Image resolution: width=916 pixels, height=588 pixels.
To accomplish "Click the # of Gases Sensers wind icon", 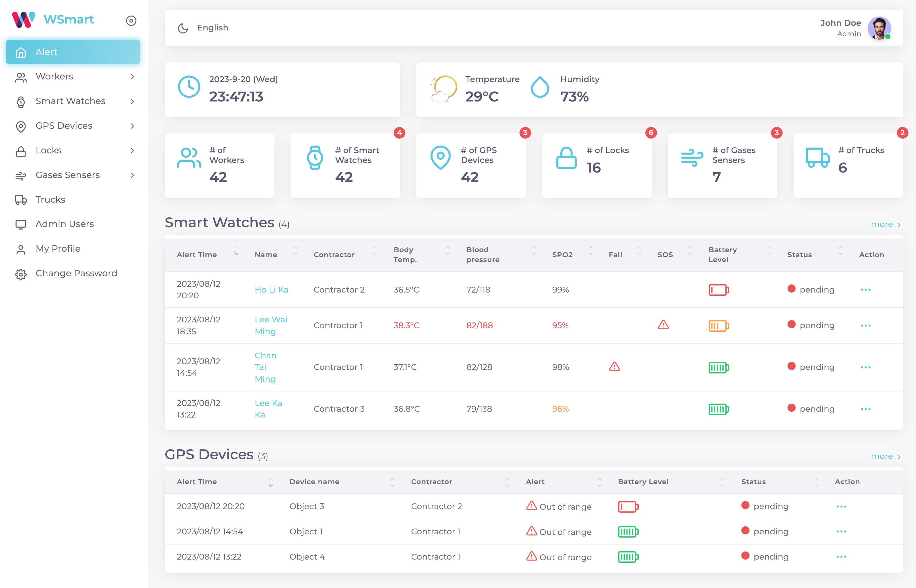I will pos(692,158).
